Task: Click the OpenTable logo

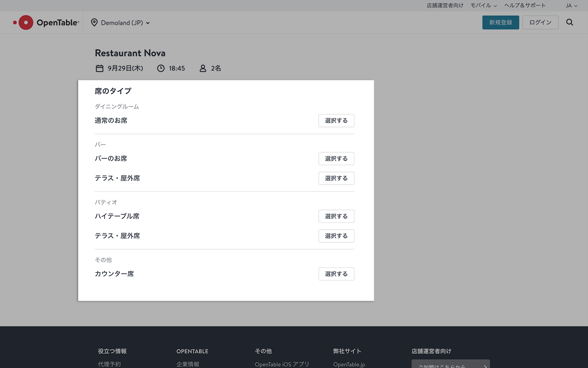Action: pyautogui.click(x=46, y=23)
